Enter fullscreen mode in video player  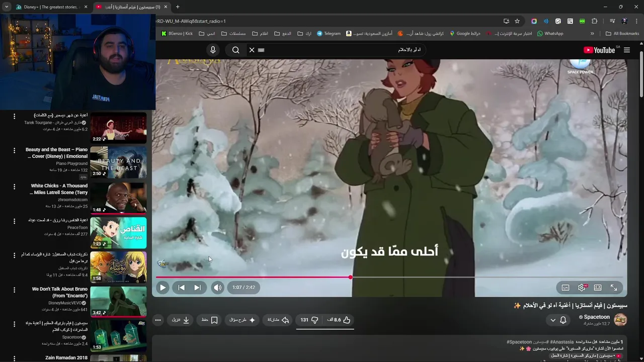[614, 288]
